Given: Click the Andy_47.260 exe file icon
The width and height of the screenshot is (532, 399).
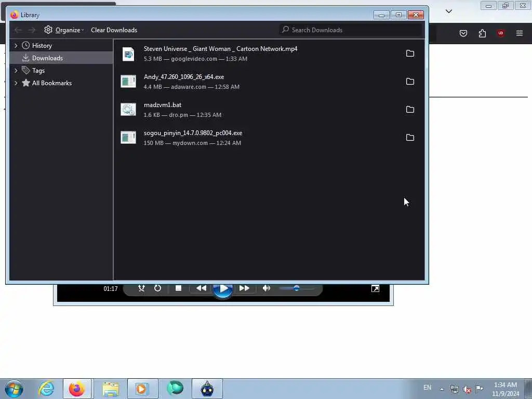Looking at the screenshot, I should (x=128, y=82).
